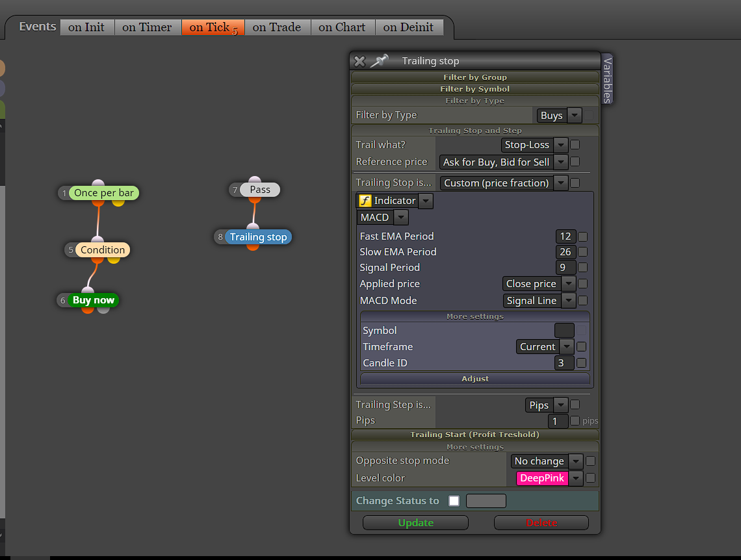Image resolution: width=741 pixels, height=560 pixels.
Task: Open the MACD indicator dropdown
Action: coord(382,217)
